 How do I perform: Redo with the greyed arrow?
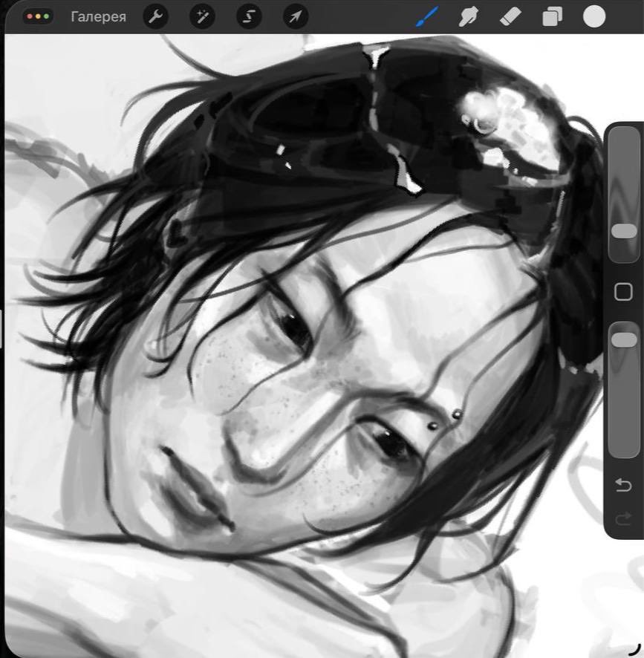pos(623,518)
